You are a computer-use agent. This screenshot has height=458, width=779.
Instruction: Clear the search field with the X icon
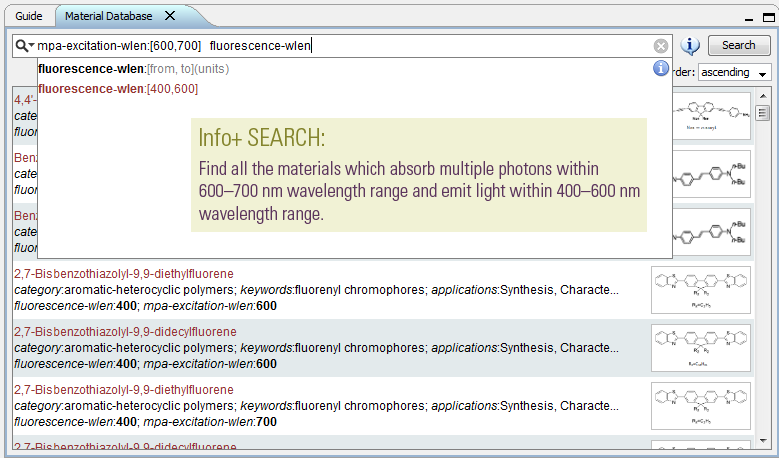(x=661, y=46)
